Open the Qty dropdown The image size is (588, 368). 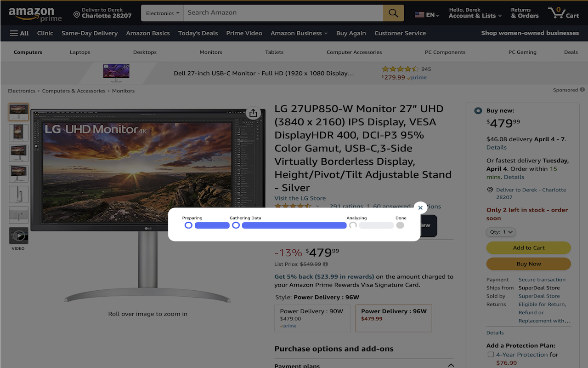[500, 232]
